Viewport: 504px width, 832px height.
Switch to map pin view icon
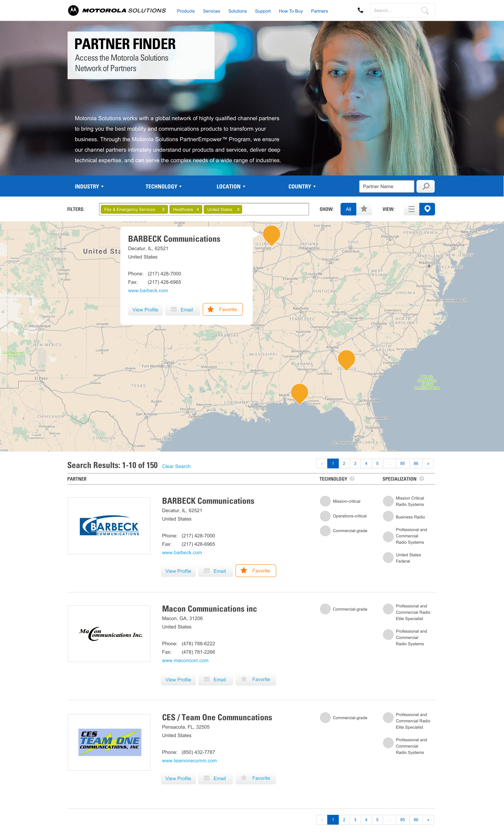[427, 209]
